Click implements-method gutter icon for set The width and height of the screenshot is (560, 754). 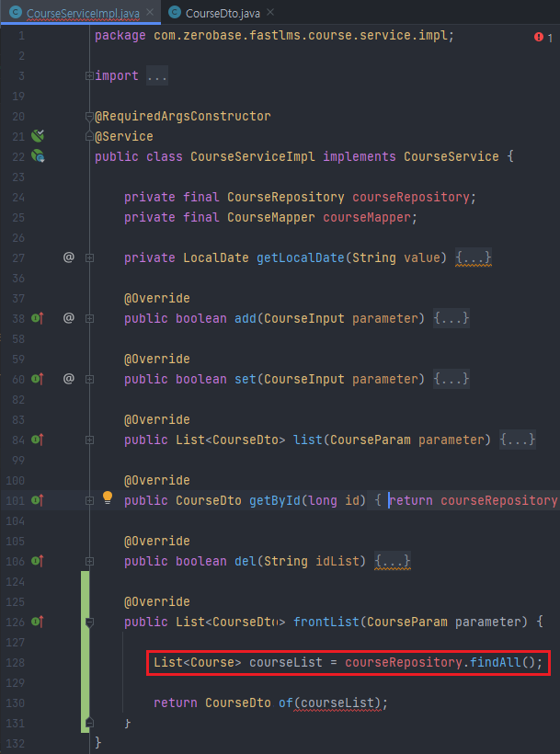pos(38,379)
